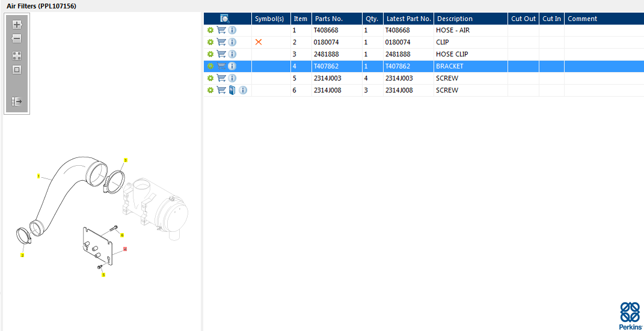This screenshot has height=331, width=644.
Task: Select highlighted red callout 4 by the bracket
Action: (125, 249)
